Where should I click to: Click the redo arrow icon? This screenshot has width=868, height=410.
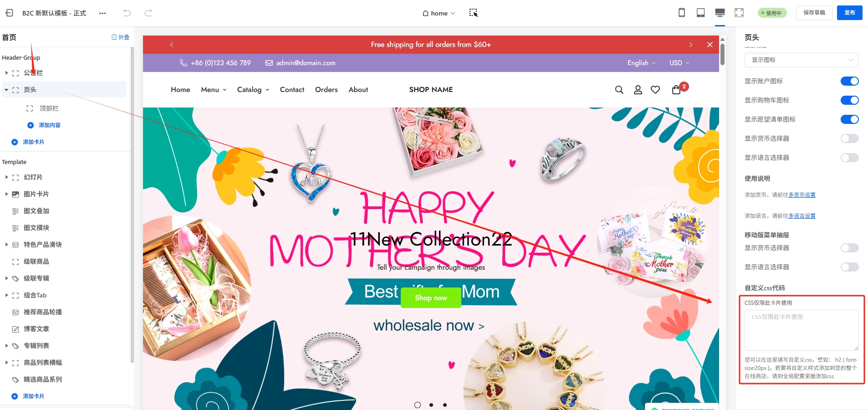pos(148,13)
